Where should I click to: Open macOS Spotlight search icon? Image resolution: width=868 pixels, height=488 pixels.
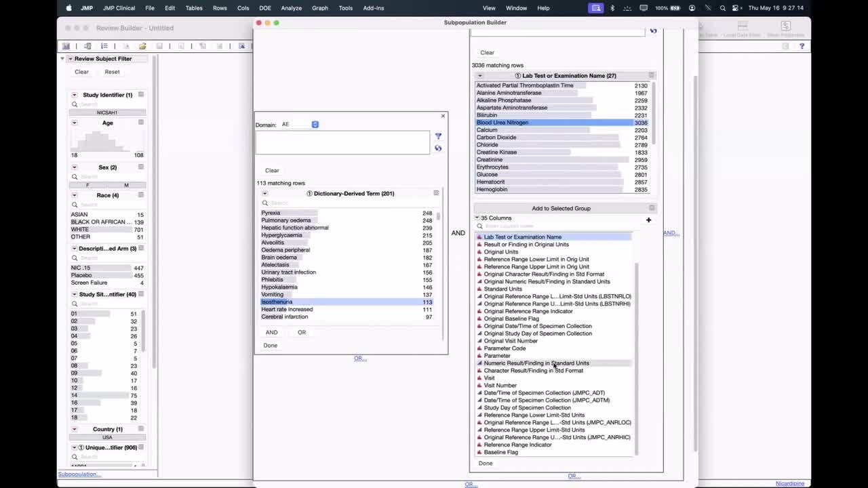723,8
